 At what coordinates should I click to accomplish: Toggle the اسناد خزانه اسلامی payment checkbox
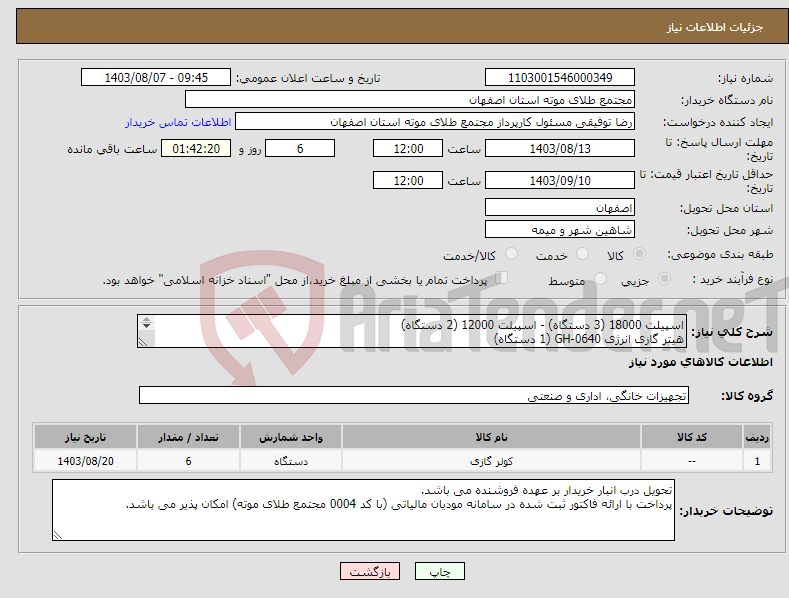pyautogui.click(x=501, y=278)
